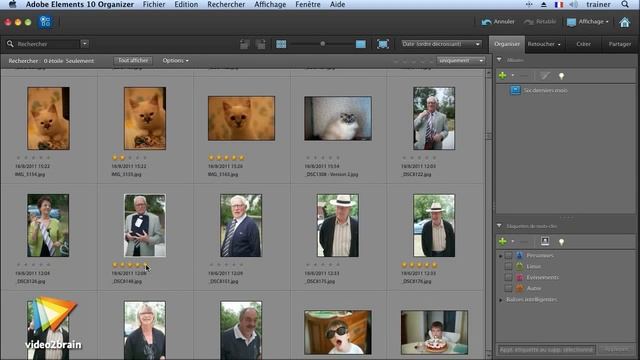Check the Événements tag checkbox

(x=508, y=278)
